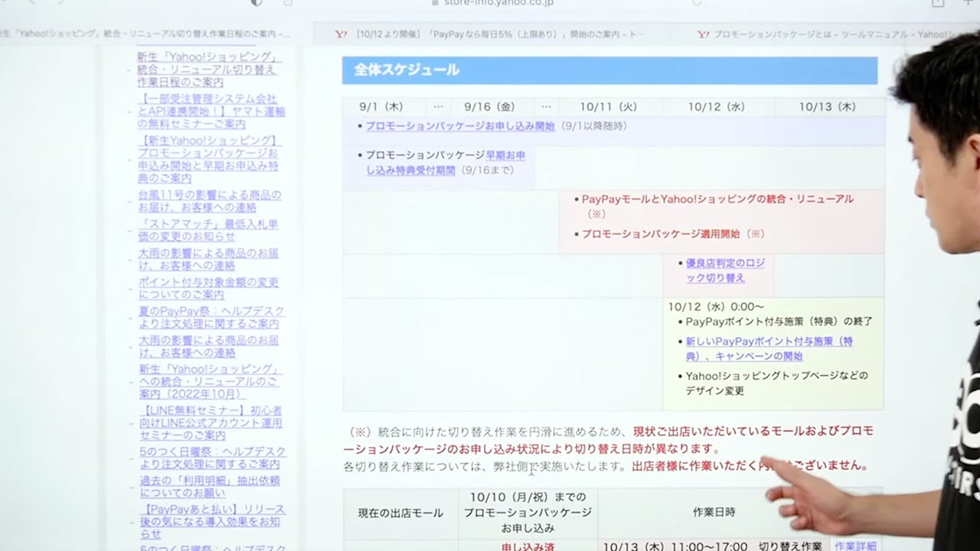Open sidebar link 統合・リニューアルのご案内（2022年10月）
This screenshot has height=551, width=980.
coord(209,381)
